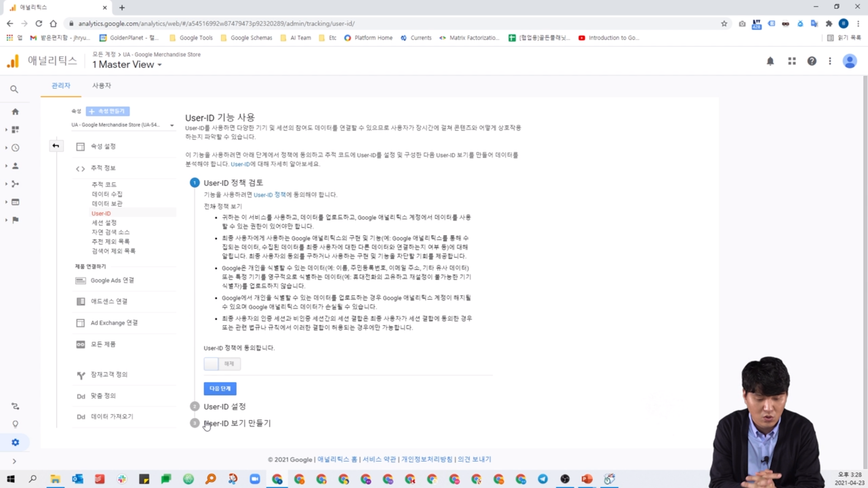Viewport: 868px width, 488px height.
Task: Expand the left navigation with bottom chevron
Action: point(14,461)
